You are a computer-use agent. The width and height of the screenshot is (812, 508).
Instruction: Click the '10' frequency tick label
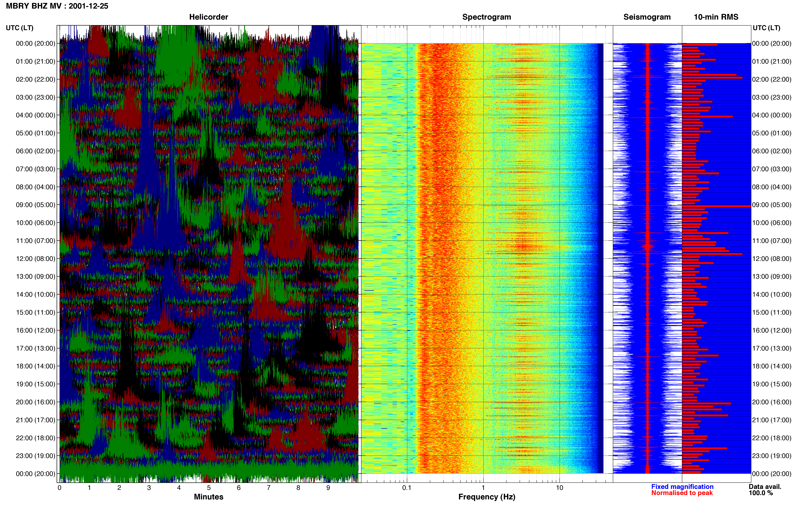click(x=559, y=488)
